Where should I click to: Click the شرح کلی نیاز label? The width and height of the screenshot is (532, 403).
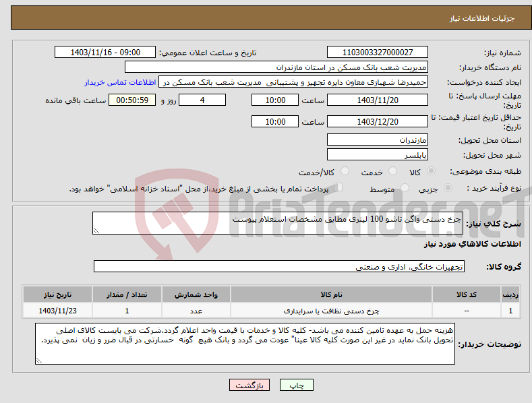point(494,224)
